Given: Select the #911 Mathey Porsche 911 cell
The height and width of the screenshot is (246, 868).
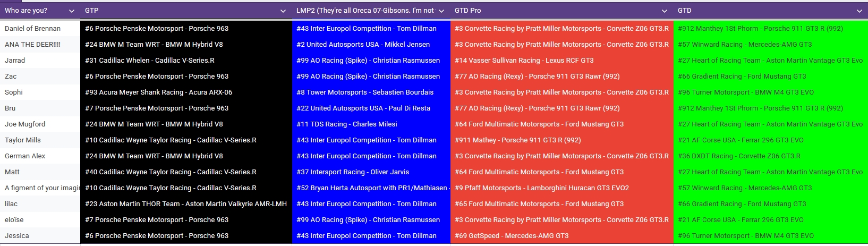Looking at the screenshot, I should [518, 140].
